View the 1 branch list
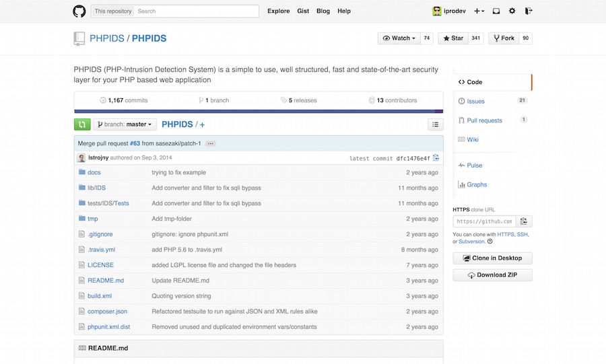This screenshot has height=364, width=606. click(x=213, y=100)
